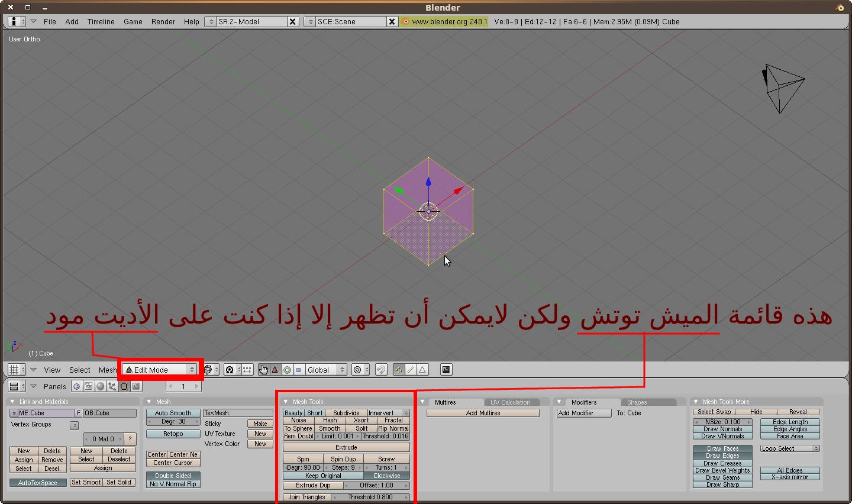Delete the SR:2-Model screen with X

pos(292,21)
